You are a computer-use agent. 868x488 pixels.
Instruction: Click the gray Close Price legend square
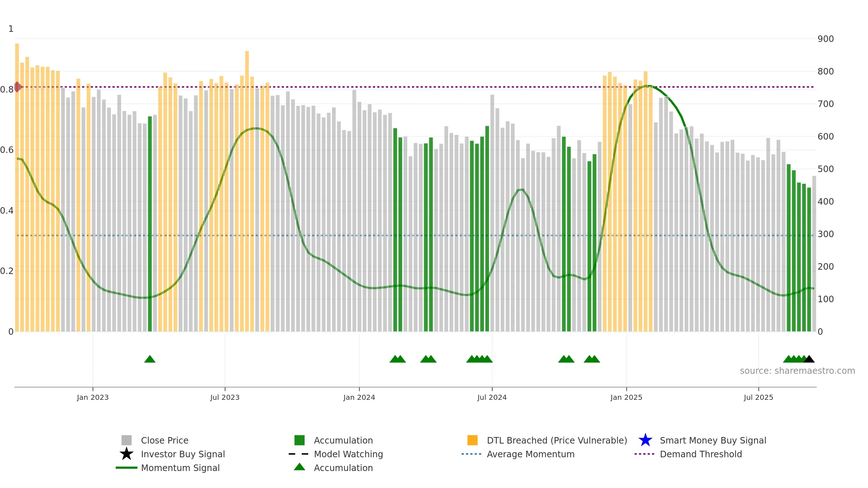tap(127, 440)
